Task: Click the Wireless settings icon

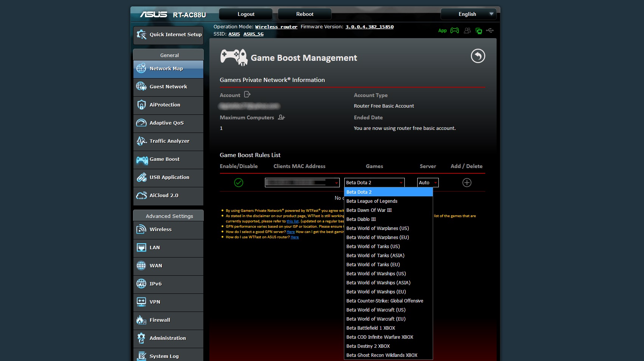Action: (141, 230)
